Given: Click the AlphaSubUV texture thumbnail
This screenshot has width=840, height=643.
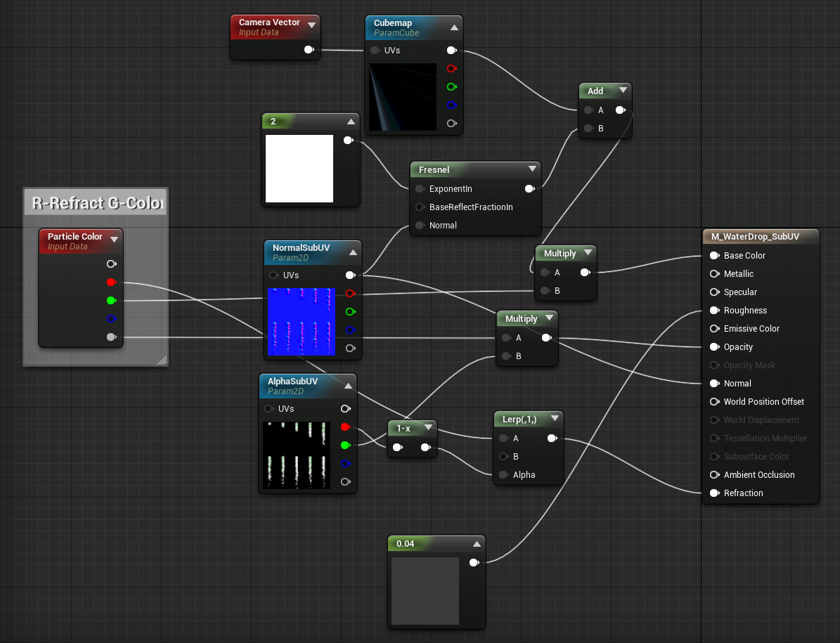Looking at the screenshot, I should point(296,455).
